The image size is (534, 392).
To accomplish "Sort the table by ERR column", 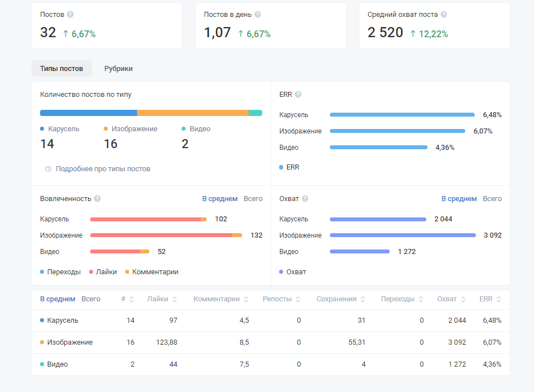I will 491,299.
